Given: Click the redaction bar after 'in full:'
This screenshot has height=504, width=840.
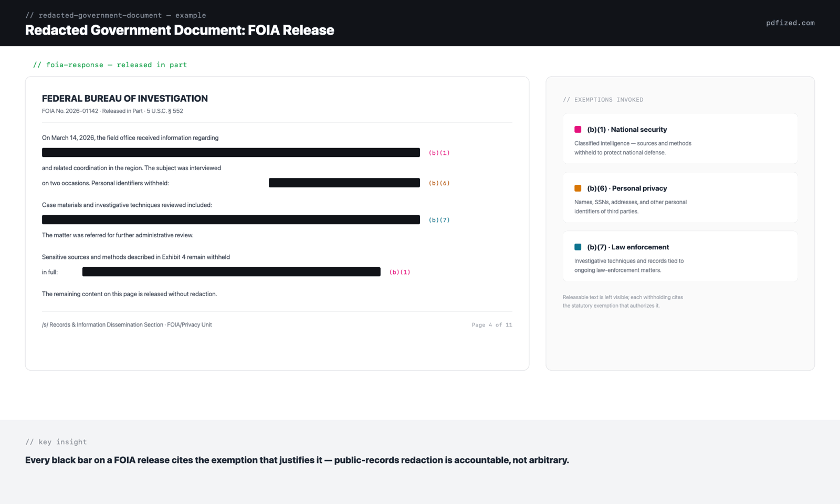Looking at the screenshot, I should click(232, 271).
